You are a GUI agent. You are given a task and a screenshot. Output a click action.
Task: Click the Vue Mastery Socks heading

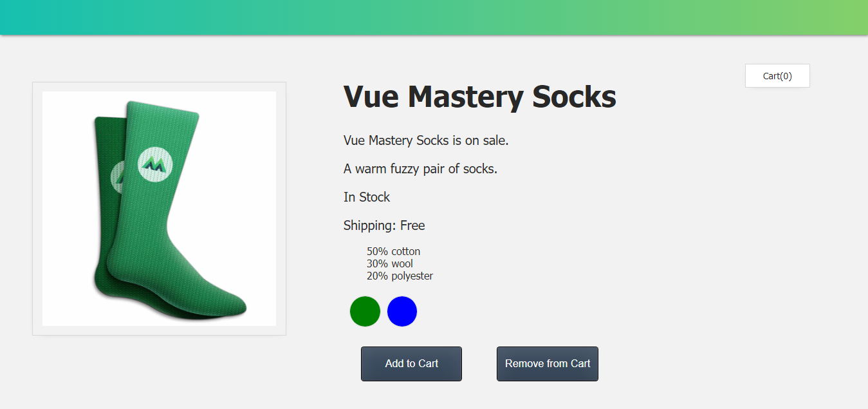coord(480,97)
